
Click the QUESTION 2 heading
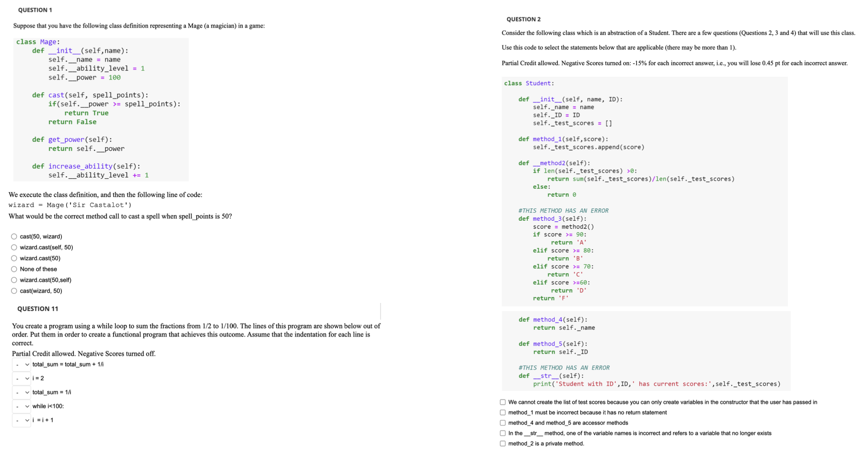pyautogui.click(x=523, y=19)
